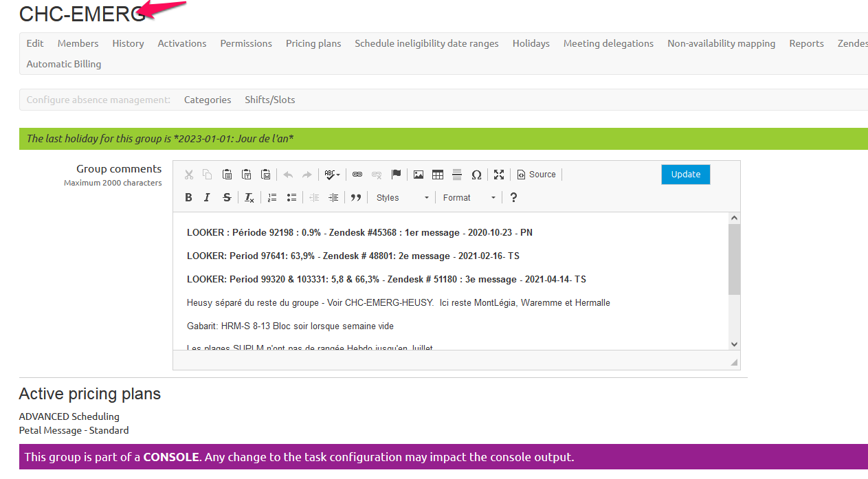
Task: Open the Automatic Billing link
Action: point(64,64)
